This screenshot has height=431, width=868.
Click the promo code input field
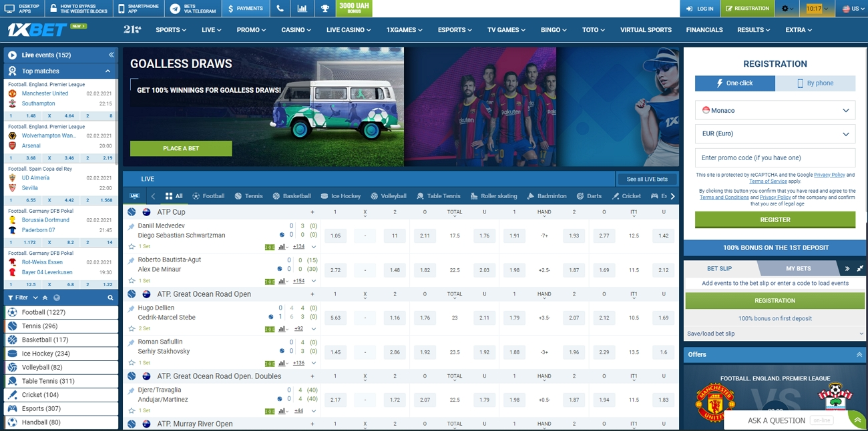(775, 157)
